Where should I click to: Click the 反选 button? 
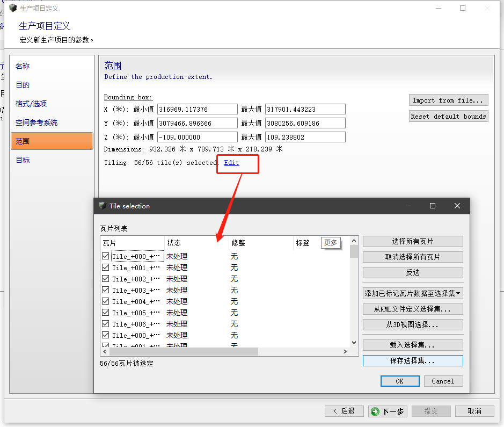coord(412,272)
